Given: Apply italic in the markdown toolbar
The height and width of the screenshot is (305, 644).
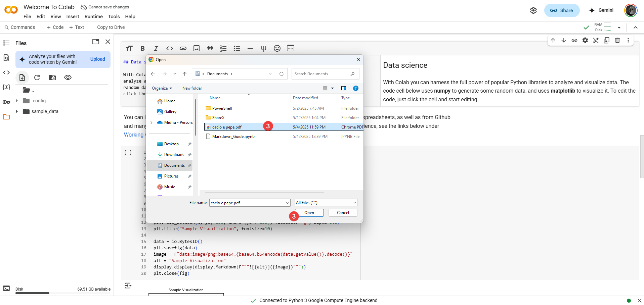Looking at the screenshot, I should pyautogui.click(x=156, y=48).
